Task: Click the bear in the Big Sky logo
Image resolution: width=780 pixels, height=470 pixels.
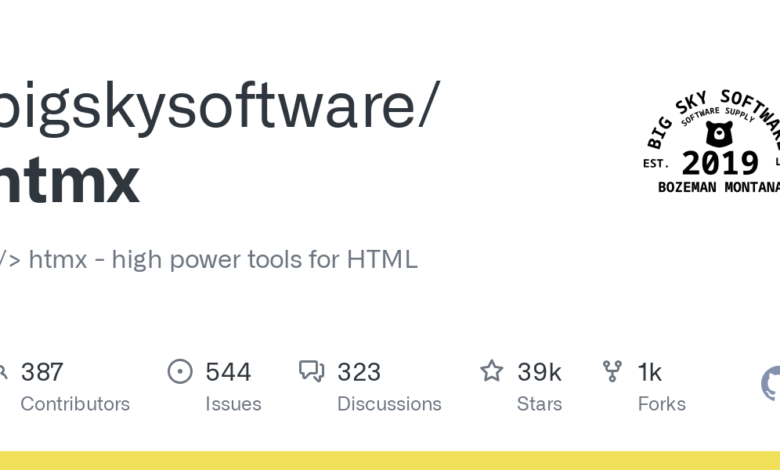Action: point(716,133)
